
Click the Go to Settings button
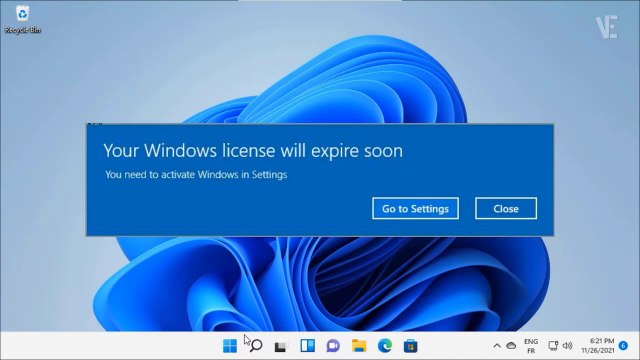tap(415, 209)
